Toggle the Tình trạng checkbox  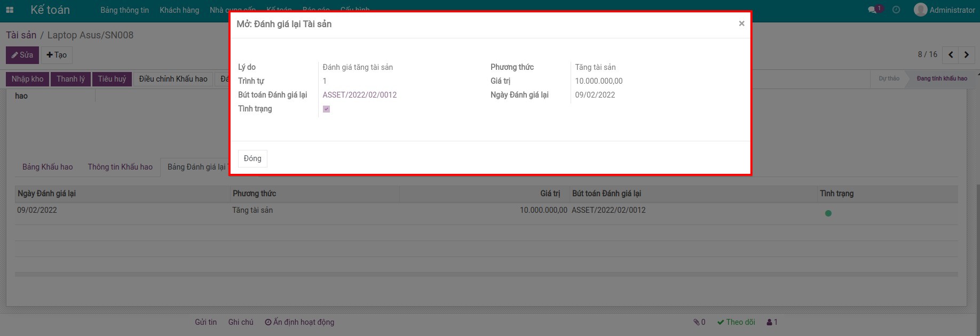click(327, 109)
